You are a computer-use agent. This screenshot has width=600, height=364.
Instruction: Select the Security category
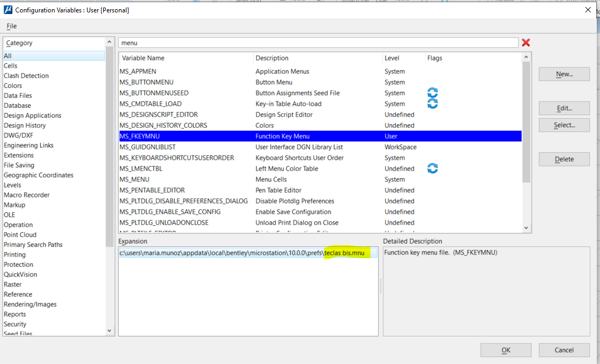coord(54,325)
